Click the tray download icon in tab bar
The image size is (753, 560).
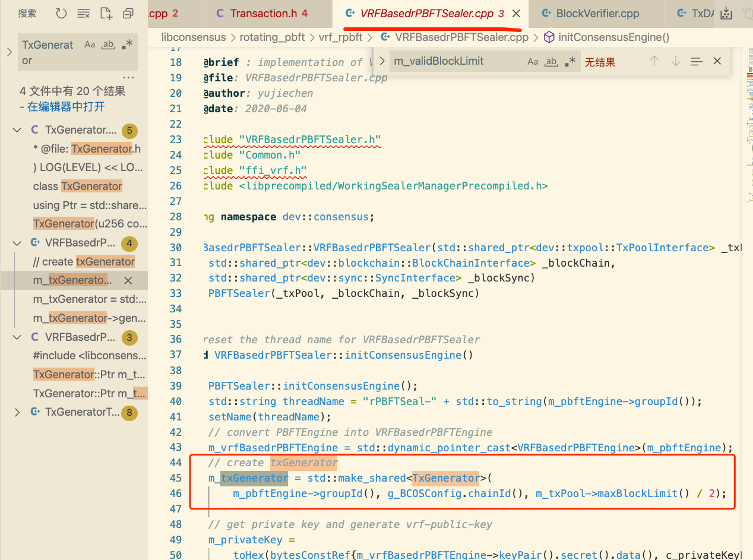pos(726,13)
